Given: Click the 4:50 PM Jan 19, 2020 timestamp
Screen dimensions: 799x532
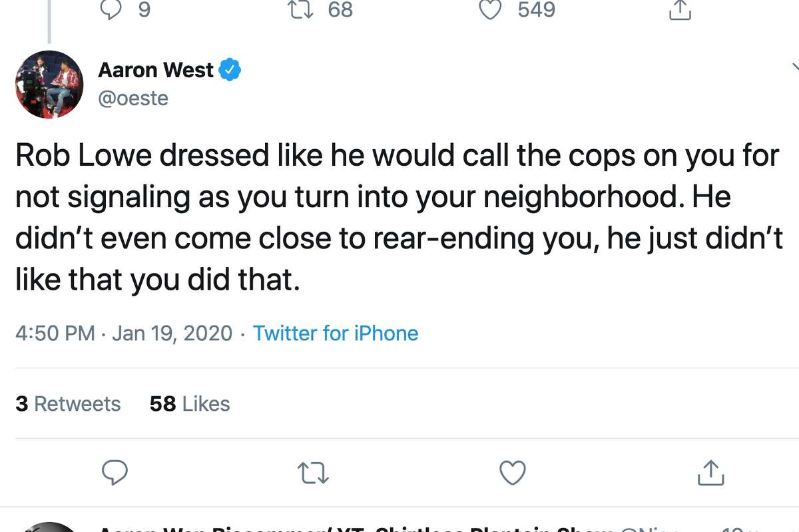Looking at the screenshot, I should coord(124,333).
